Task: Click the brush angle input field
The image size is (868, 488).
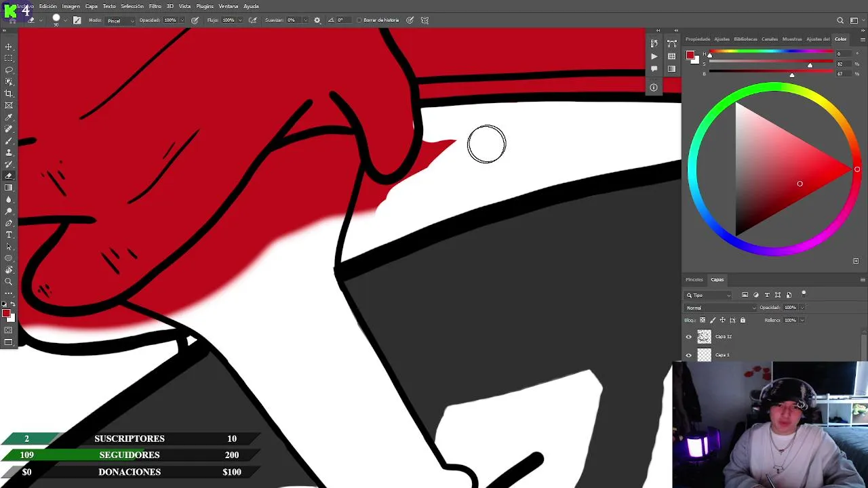Action: 344,20
